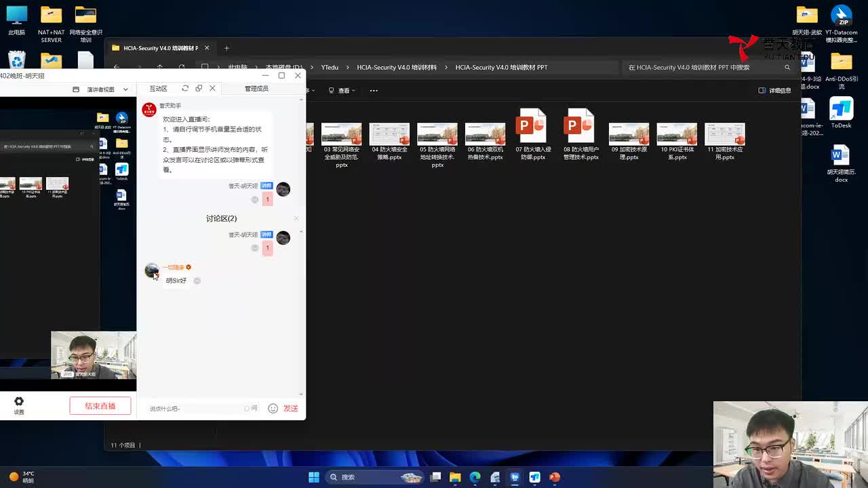Pop out the 互动区 panel icon

coord(199,88)
